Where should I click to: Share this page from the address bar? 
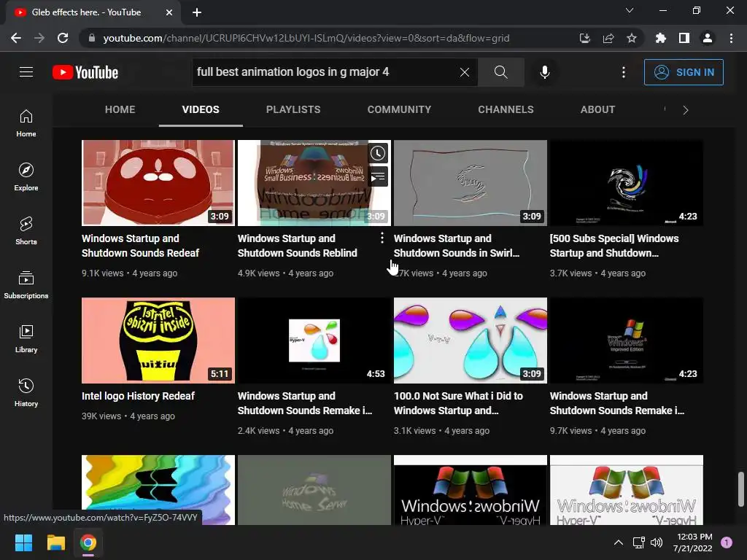click(608, 38)
